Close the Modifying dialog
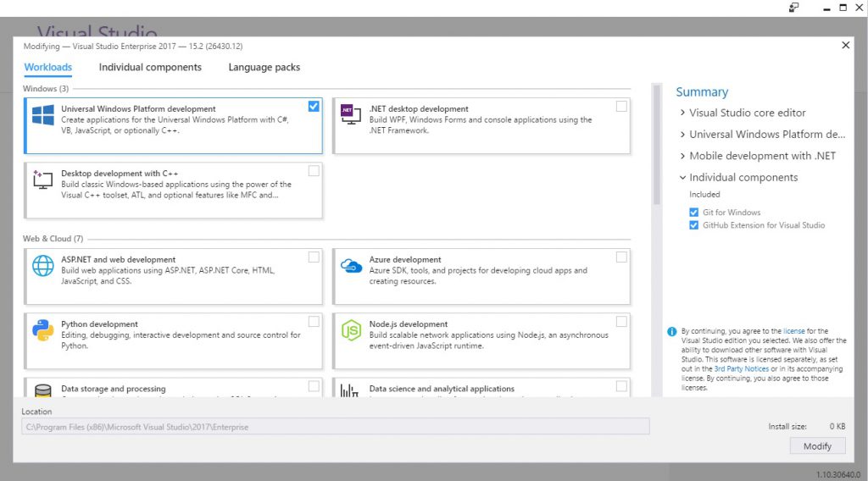868x481 pixels. (845, 46)
